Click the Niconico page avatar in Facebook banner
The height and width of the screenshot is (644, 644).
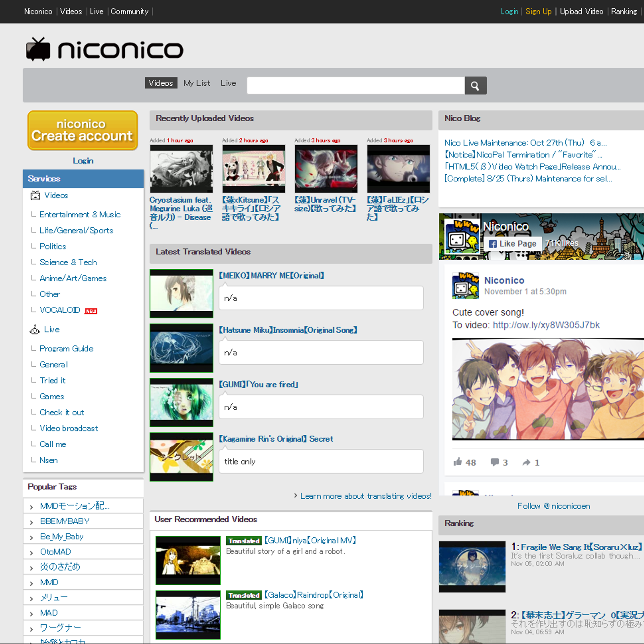[x=462, y=236]
